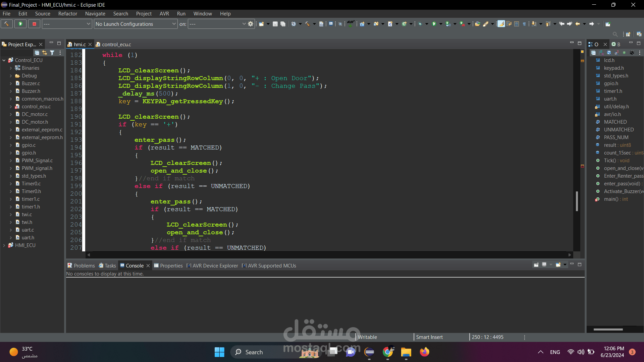Screen dimensions: 644x362
Task: Click the Debug bug icon in toolbar
Action: [x=420, y=24]
